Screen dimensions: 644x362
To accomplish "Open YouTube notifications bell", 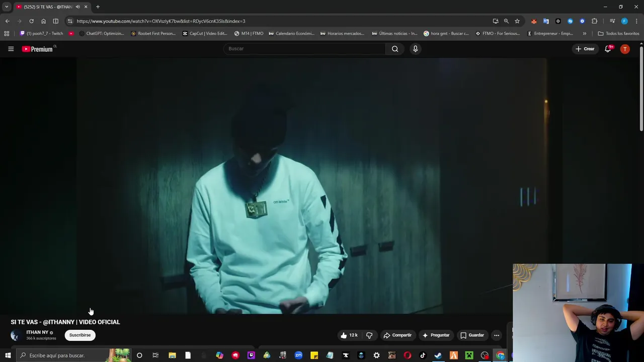I will pyautogui.click(x=608, y=49).
